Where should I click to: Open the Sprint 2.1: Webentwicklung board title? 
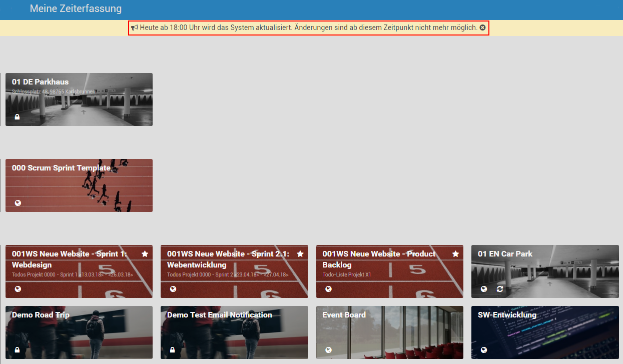pyautogui.click(x=228, y=259)
